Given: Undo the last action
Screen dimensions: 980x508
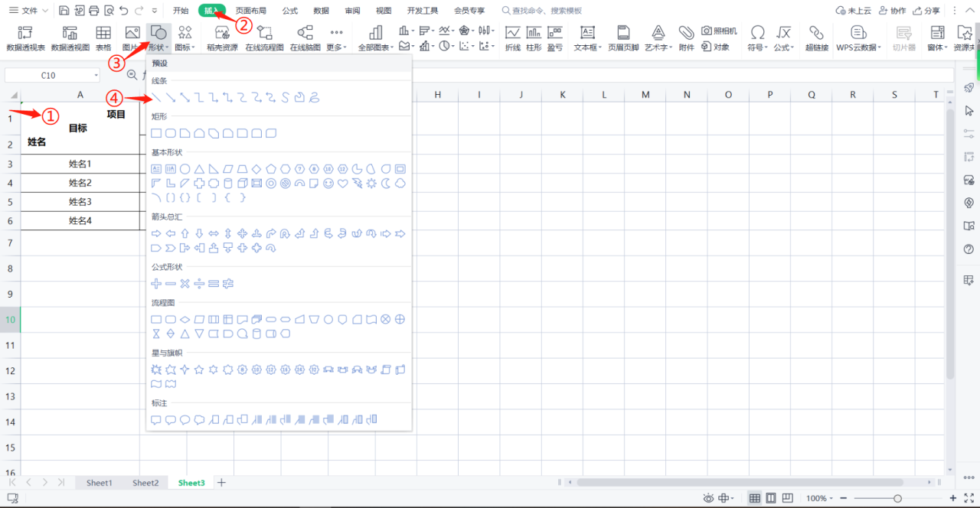Looking at the screenshot, I should 123,11.
